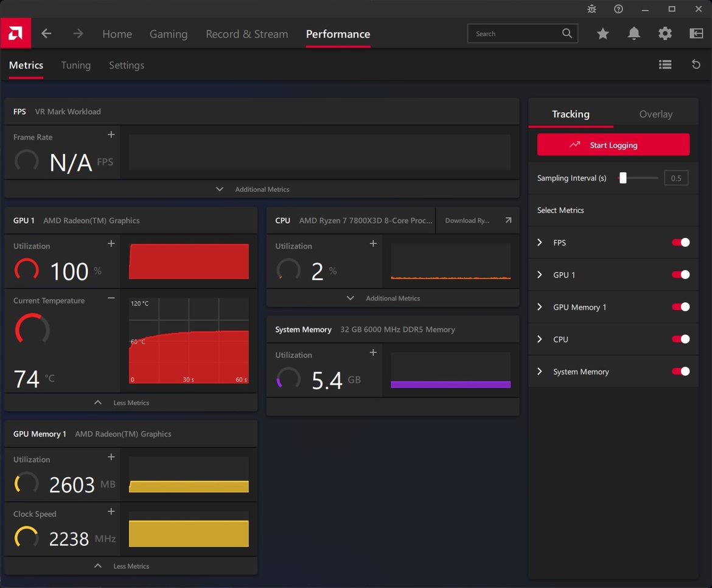Screen dimensions: 712x588
Task: Open Download Ryzen external link arrow
Action: 508,221
